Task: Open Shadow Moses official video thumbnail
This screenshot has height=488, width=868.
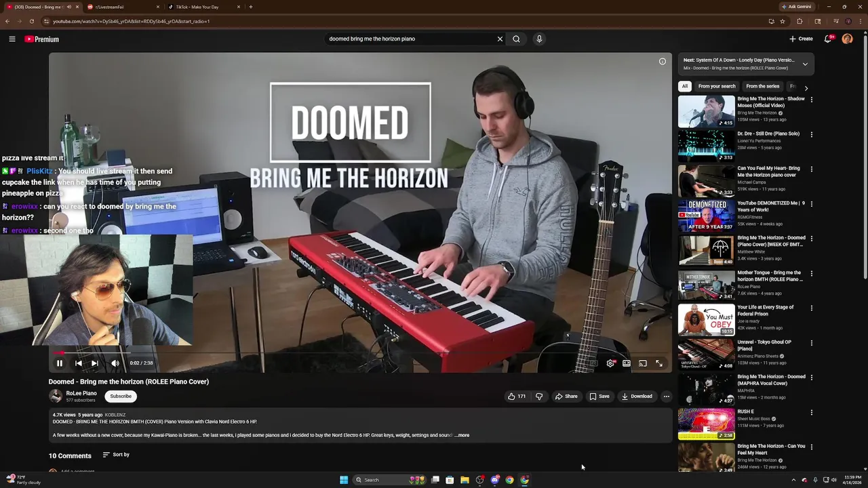Action: [x=707, y=111]
